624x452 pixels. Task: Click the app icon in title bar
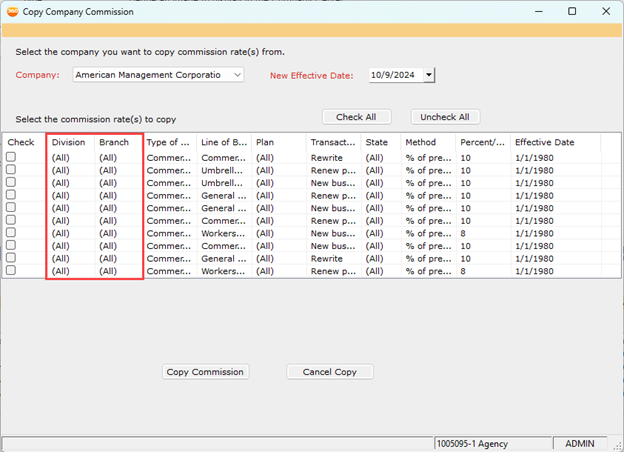(12, 11)
